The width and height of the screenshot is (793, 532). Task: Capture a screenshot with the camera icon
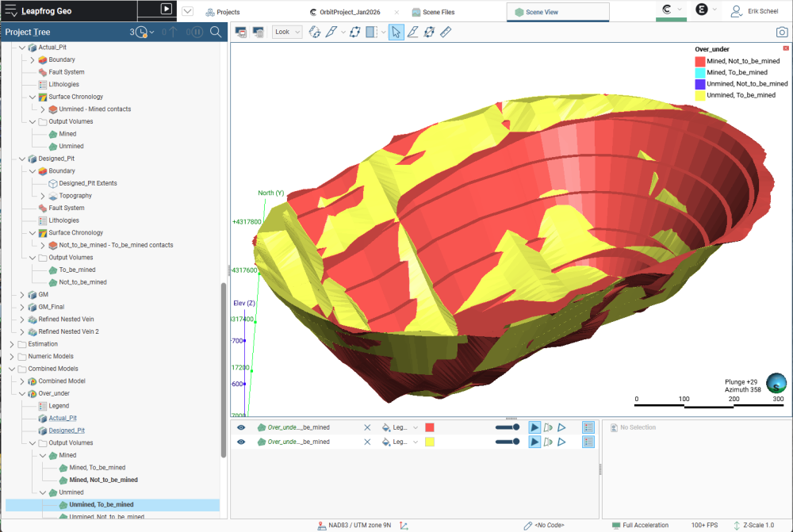click(781, 33)
